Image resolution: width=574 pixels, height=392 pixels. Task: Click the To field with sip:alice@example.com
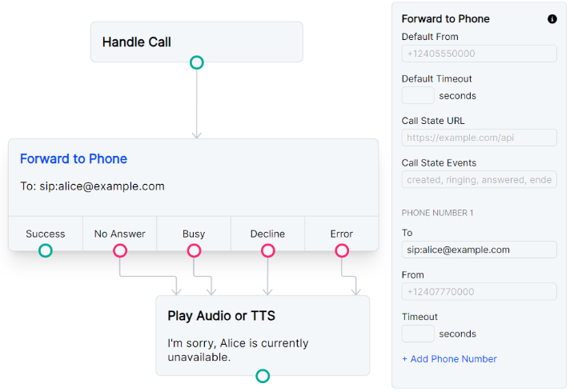[479, 250]
